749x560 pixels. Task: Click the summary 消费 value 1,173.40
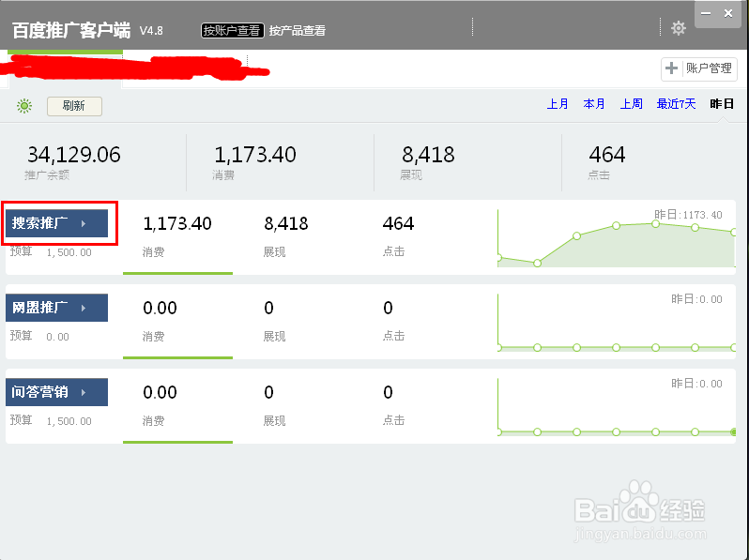coord(255,155)
